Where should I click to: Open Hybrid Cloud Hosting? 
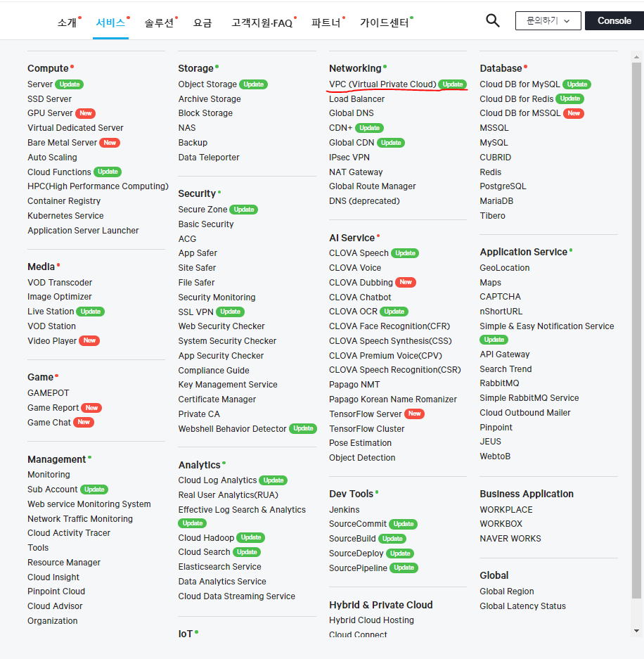[371, 620]
